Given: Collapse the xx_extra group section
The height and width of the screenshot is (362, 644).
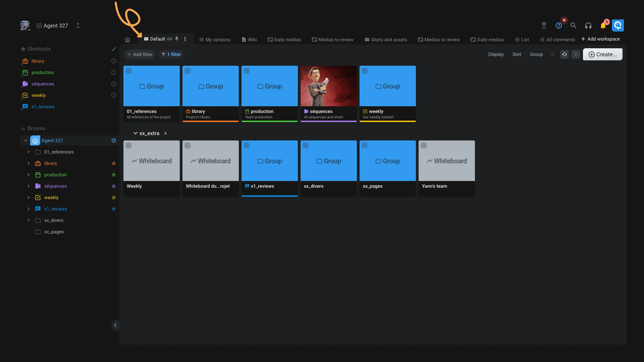Looking at the screenshot, I should 136,133.
